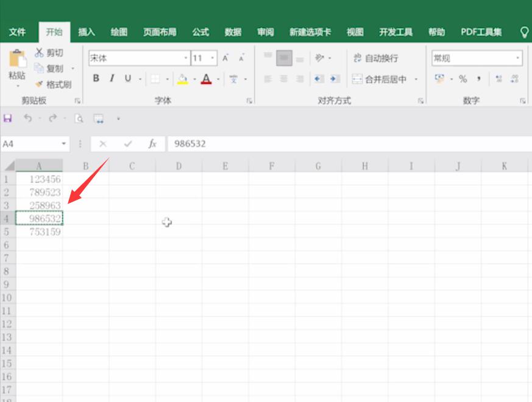532x402 pixels.
Task: Increase font size with large A icon
Action: pyautogui.click(x=225, y=58)
